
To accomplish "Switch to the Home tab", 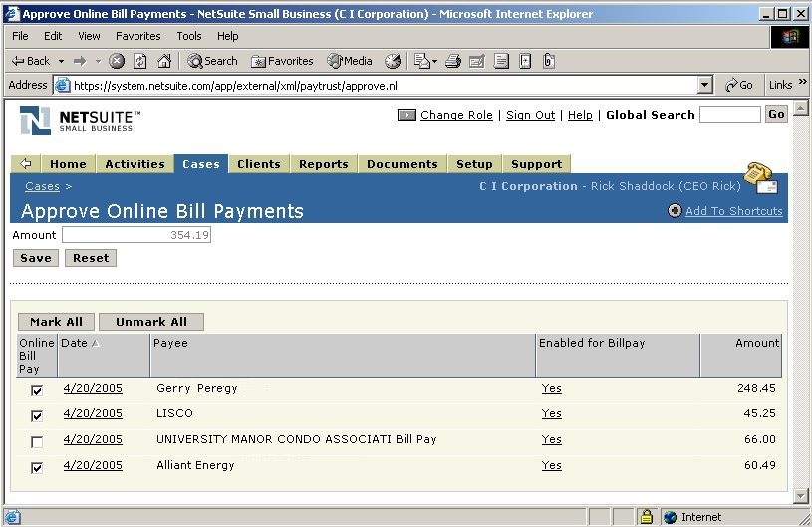I will [68, 164].
